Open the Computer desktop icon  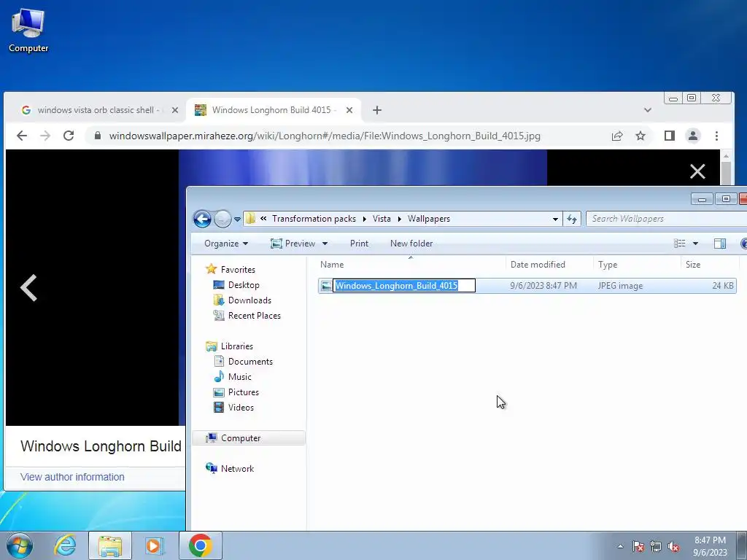pos(28,31)
